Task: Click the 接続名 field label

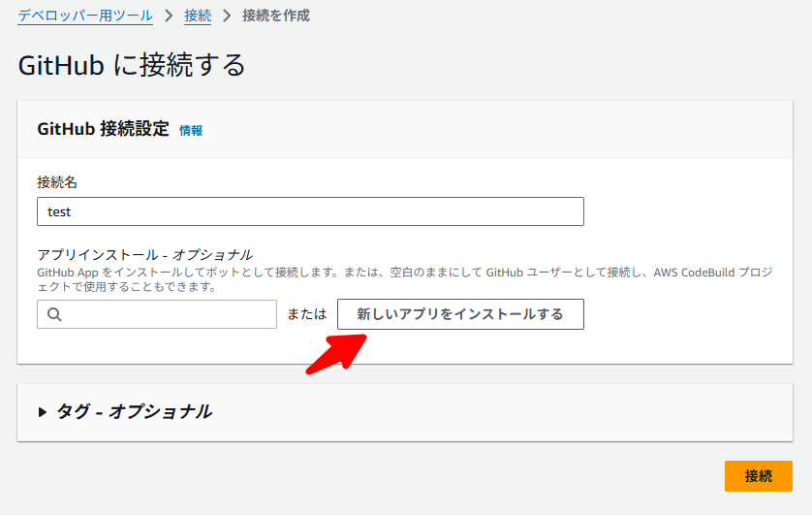Action: (57, 182)
